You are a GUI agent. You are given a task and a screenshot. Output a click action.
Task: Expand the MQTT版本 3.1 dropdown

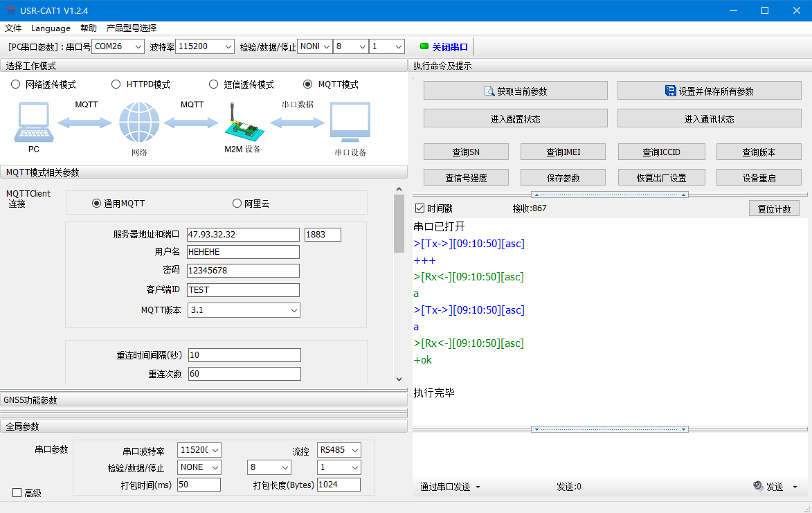[294, 310]
